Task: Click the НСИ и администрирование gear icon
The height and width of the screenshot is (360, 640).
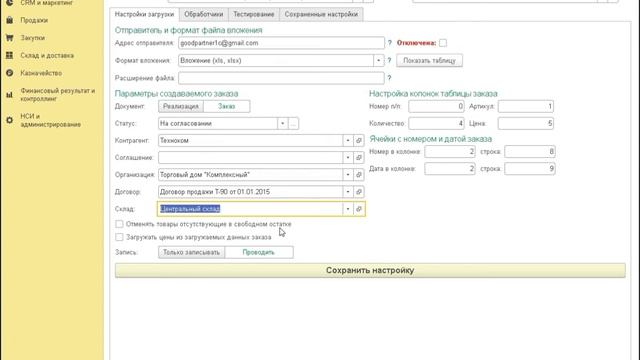Action: [x=9, y=120]
